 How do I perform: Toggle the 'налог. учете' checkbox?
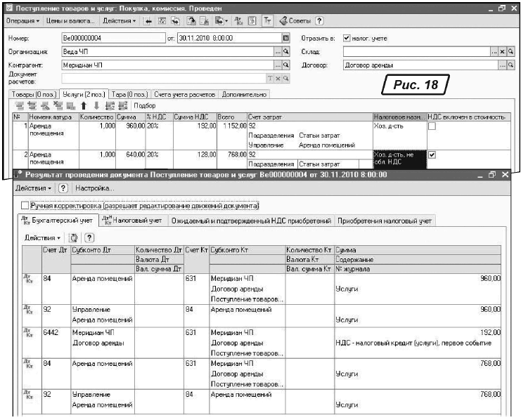tap(347, 38)
